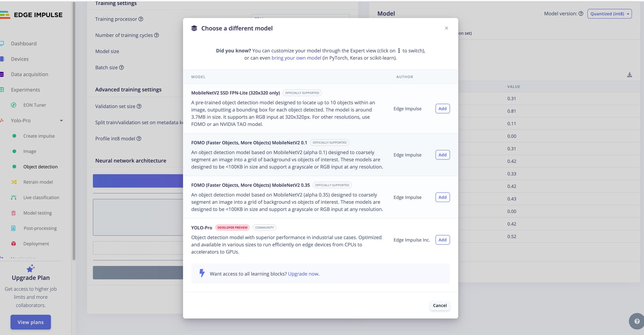Select Object detection in sidebar
This screenshot has width=644, height=335.
40,167
